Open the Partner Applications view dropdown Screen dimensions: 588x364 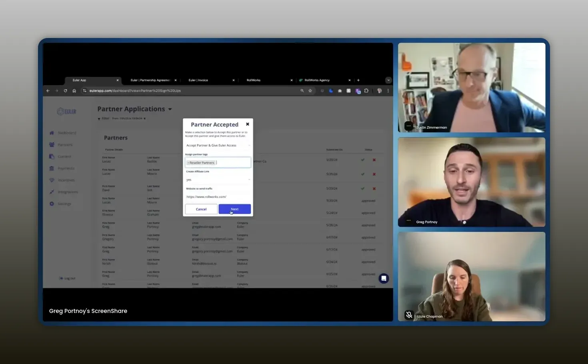tap(170, 109)
